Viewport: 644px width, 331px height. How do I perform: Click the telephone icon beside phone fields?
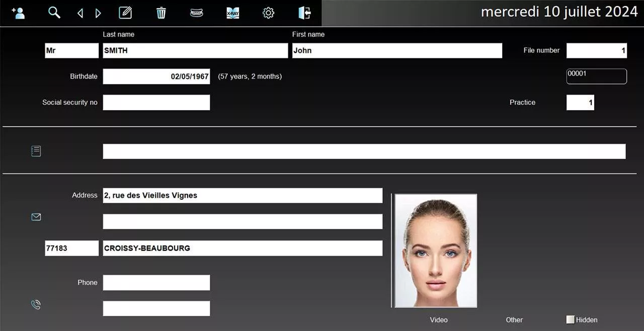(36, 304)
